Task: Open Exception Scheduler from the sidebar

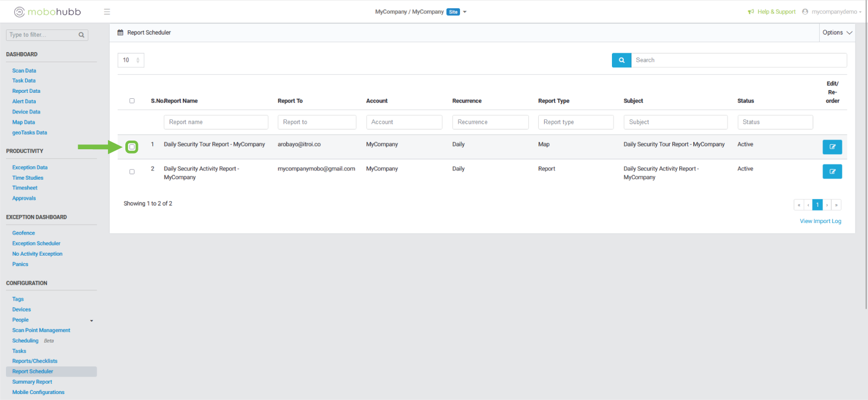Action: 36,244
